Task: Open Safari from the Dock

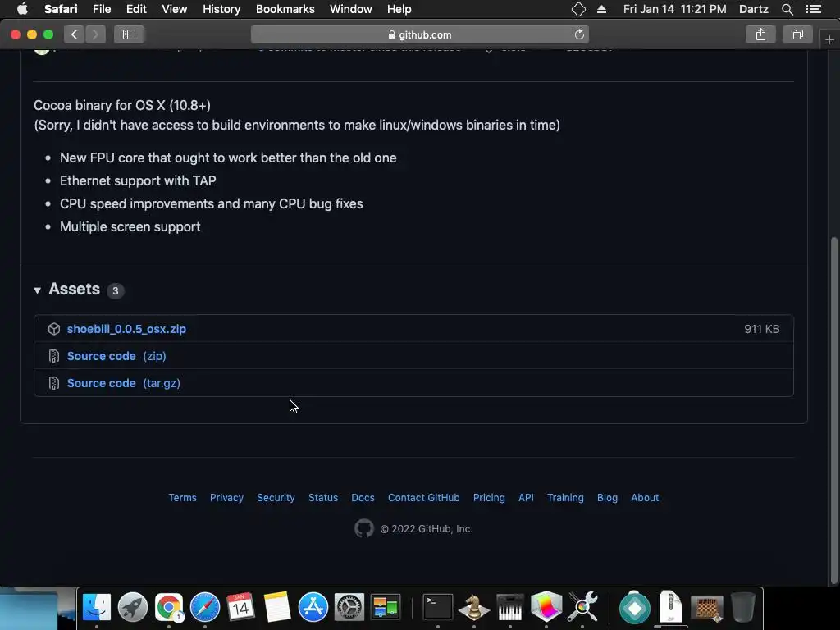Action: point(204,608)
